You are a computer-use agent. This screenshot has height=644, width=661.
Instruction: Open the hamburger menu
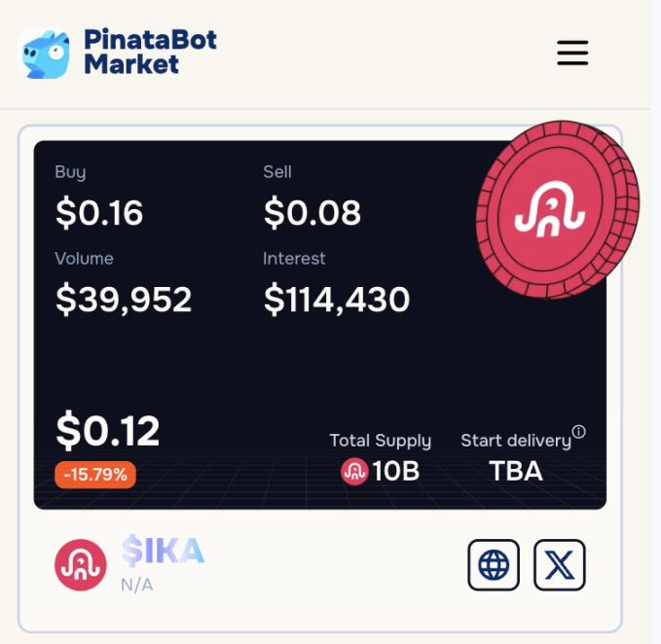pyautogui.click(x=572, y=53)
